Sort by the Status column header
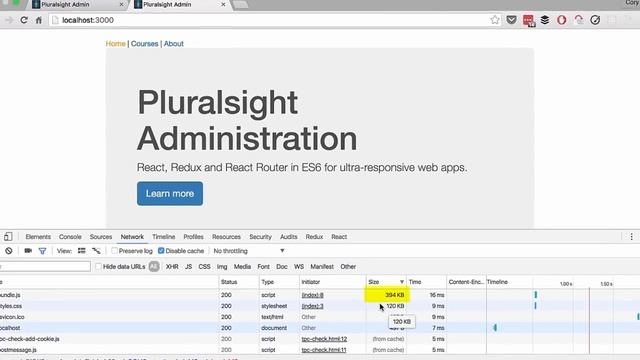 point(239,282)
